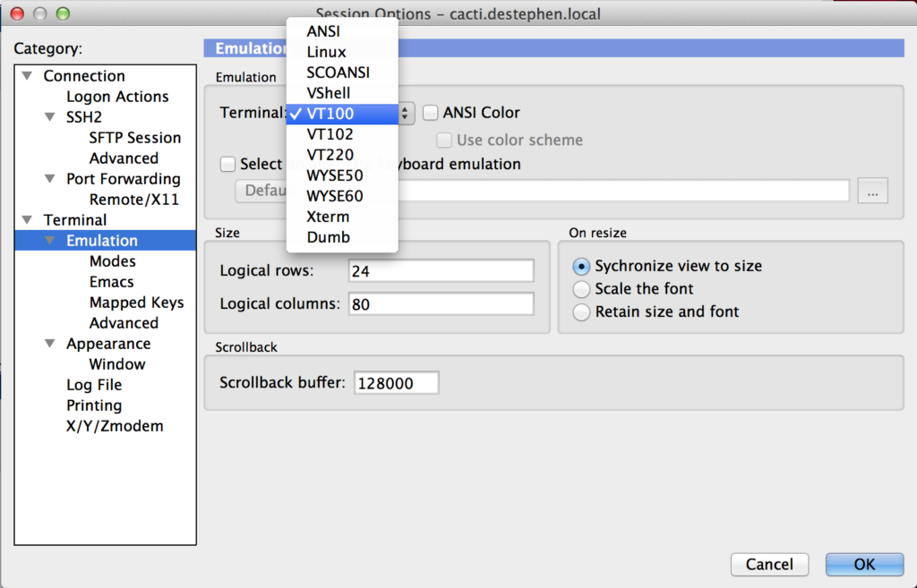Viewport: 917px width, 588px height.
Task: Click the Scrollback buffer field
Action: pos(397,383)
